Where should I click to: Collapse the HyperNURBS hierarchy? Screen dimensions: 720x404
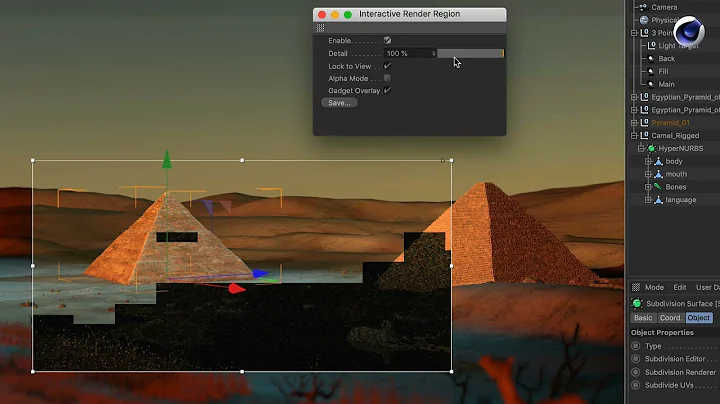click(641, 148)
